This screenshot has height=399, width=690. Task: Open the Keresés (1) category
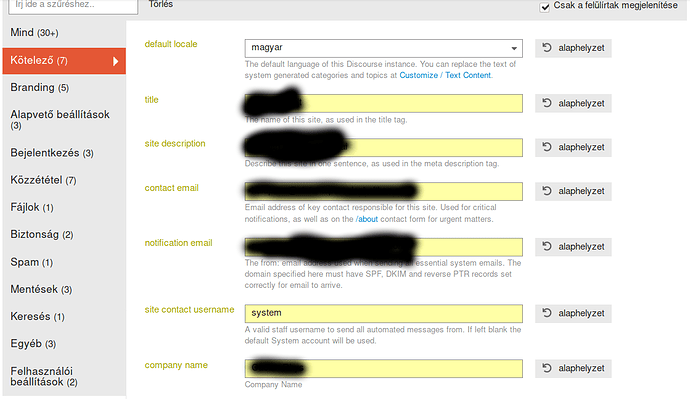coord(64,317)
